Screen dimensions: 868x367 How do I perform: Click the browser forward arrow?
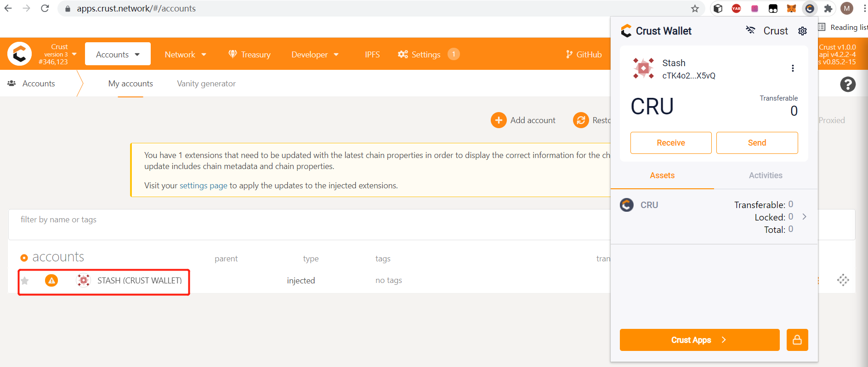point(26,8)
